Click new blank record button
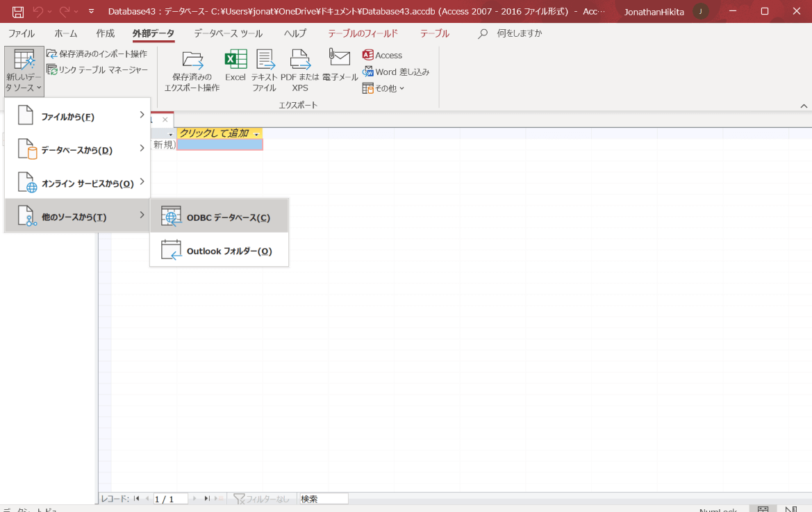Viewport: 812px width, 512px height. click(x=219, y=499)
